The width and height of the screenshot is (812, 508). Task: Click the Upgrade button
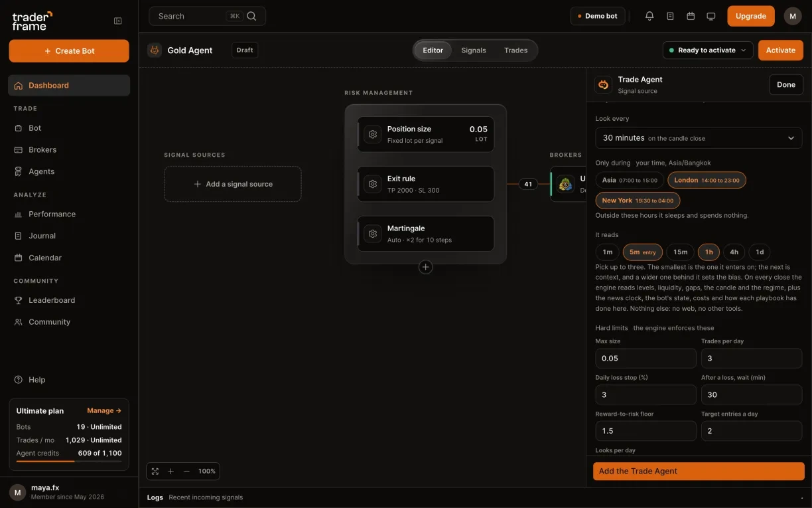[x=751, y=16]
